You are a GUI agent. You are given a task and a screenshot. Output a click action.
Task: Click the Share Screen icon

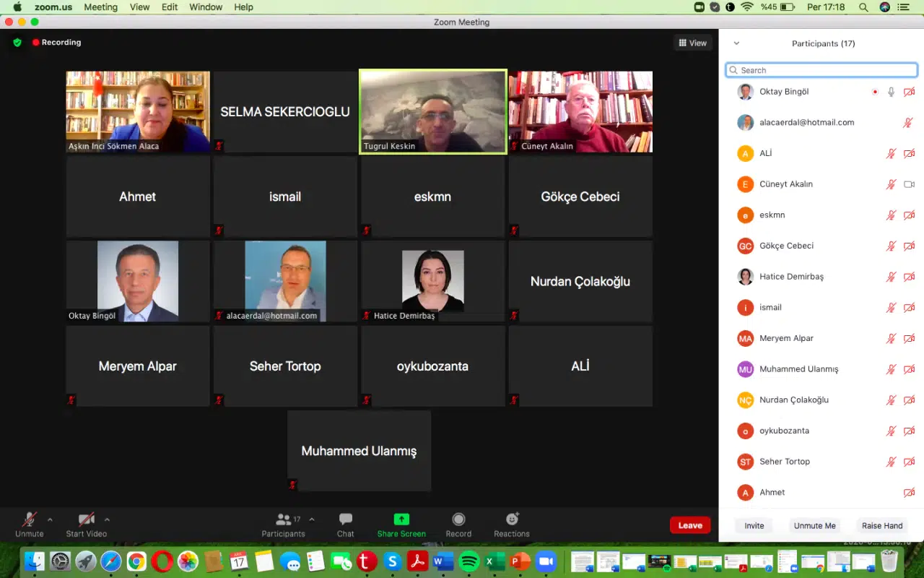(x=401, y=519)
